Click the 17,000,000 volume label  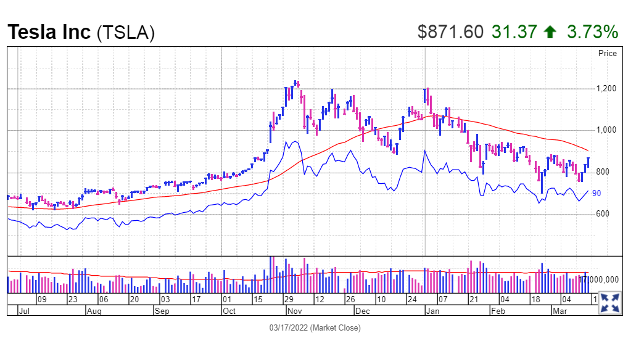point(599,279)
